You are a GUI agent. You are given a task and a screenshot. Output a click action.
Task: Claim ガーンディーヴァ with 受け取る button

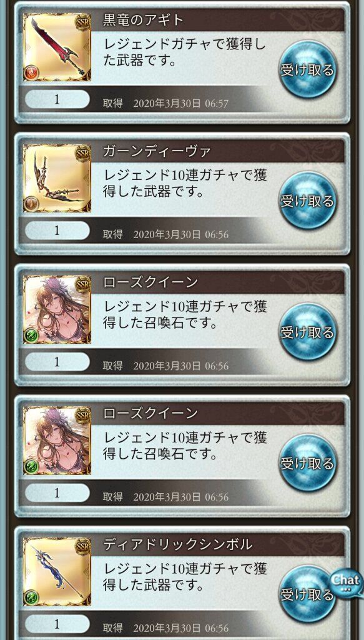tap(308, 201)
